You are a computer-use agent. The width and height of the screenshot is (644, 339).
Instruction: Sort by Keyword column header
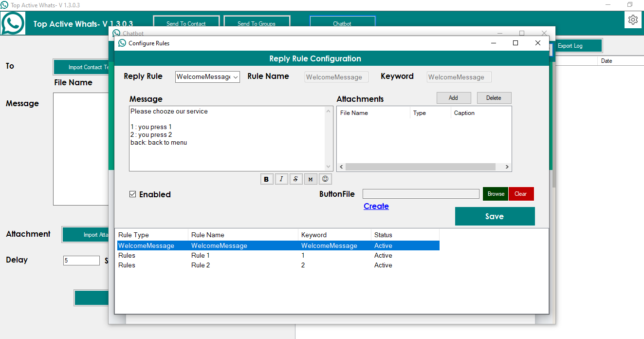(334, 235)
